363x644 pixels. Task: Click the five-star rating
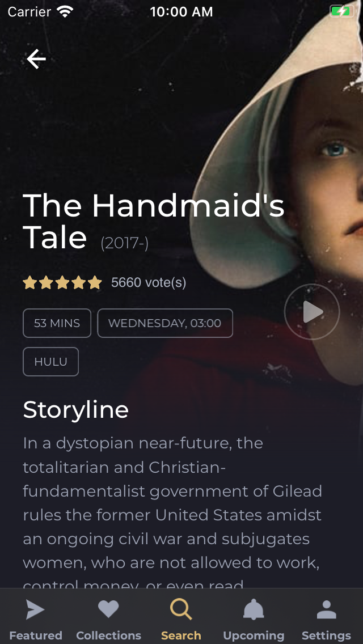[62, 282]
